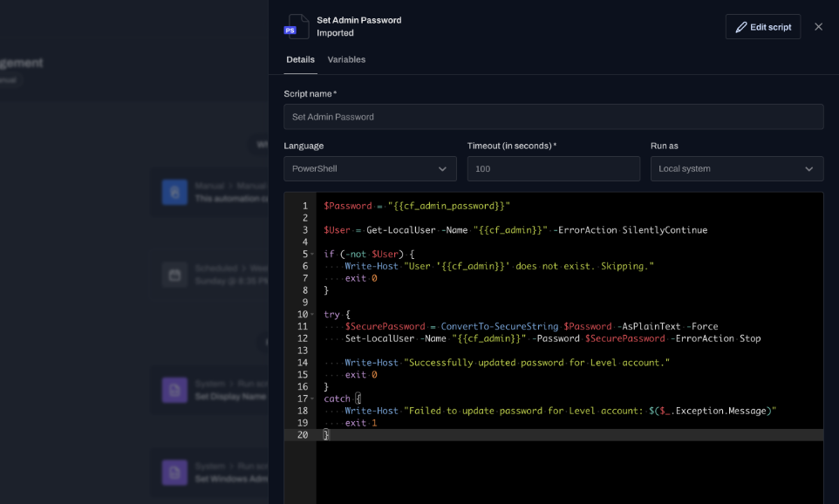This screenshot has width=839, height=504.
Task: Click the Set Display Name script icon in background
Action: pos(174,390)
